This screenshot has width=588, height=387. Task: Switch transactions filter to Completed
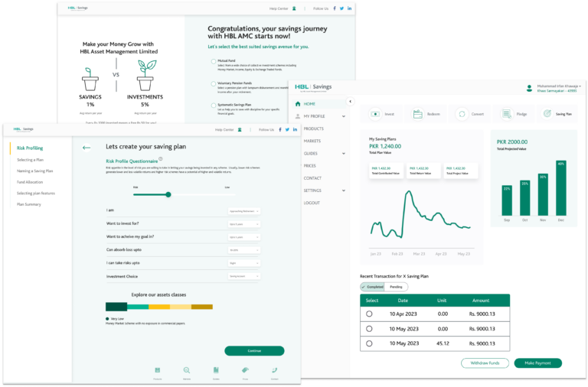coord(372,287)
